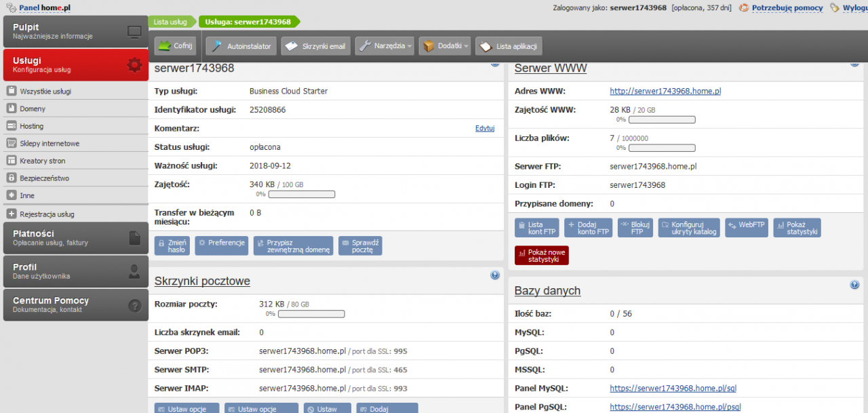The image size is (868, 413).
Task: Open the Panel PgSQL link ending /psql
Action: [x=675, y=407]
